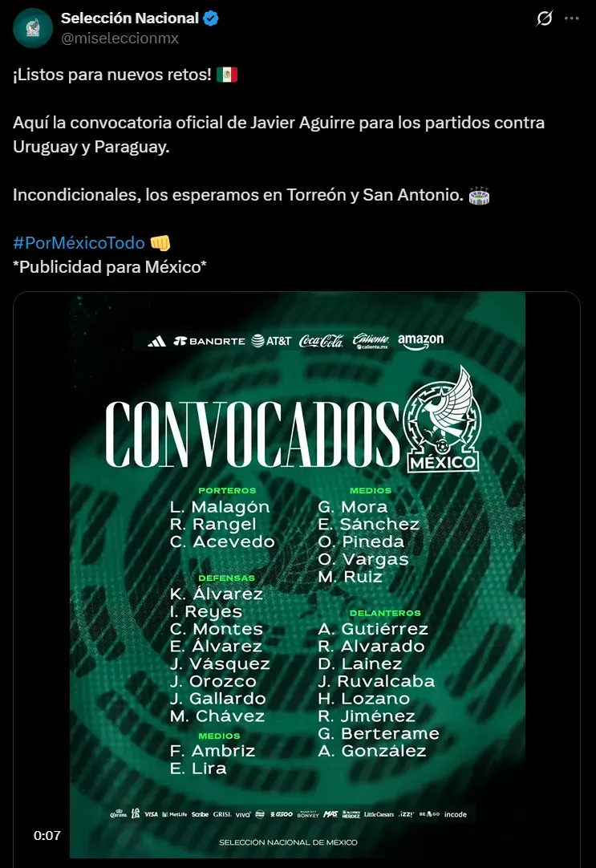Open the Selección Nacional account name link
This screenshot has height=868, width=596.
[x=130, y=18]
